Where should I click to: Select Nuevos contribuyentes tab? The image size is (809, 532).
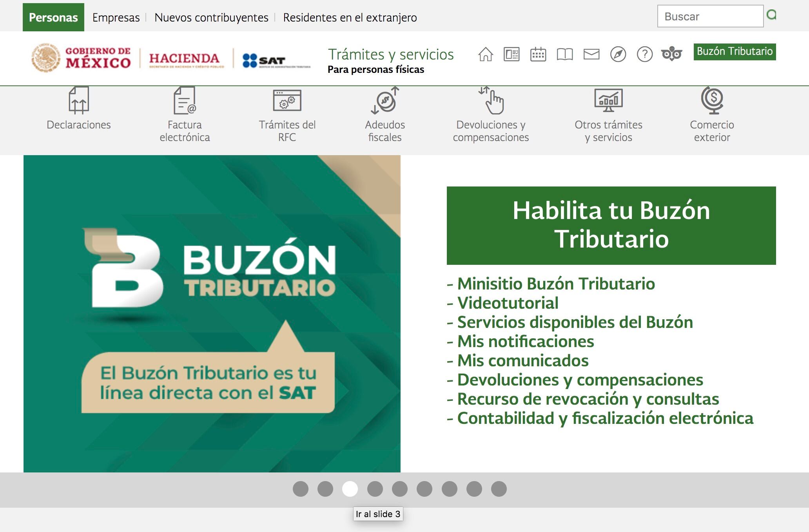coord(211,17)
